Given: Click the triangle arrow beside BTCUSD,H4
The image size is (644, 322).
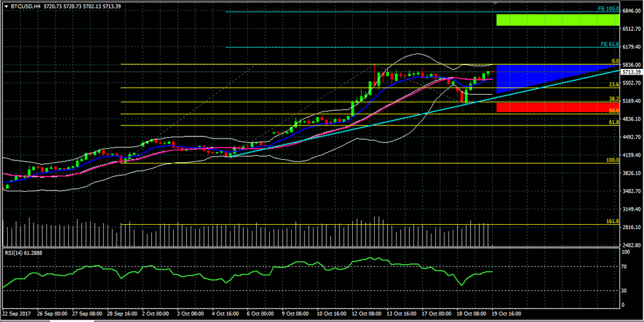Looking at the screenshot, I should 6,6.
